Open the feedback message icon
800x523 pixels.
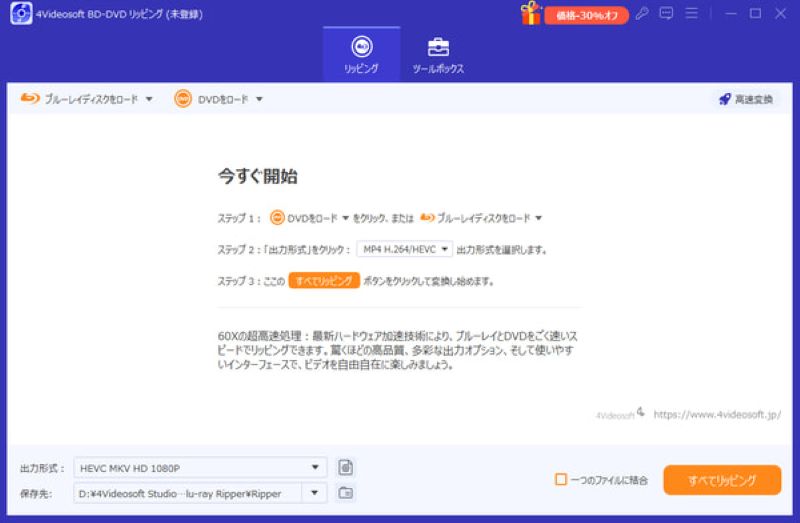pos(666,14)
